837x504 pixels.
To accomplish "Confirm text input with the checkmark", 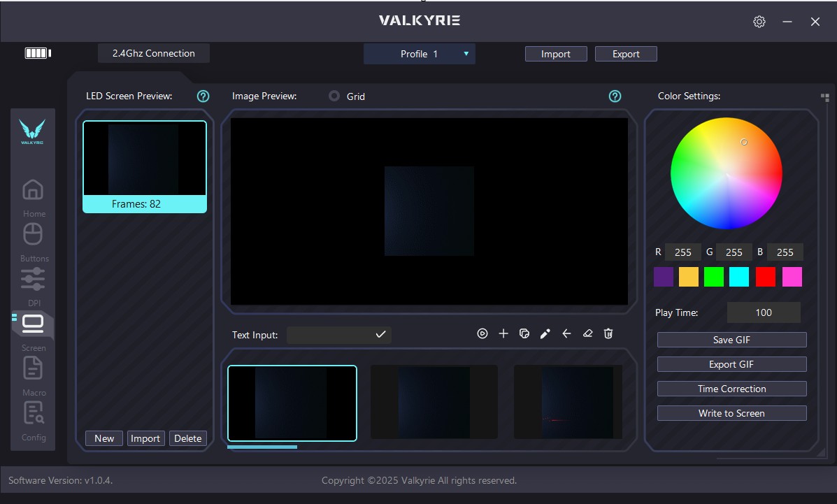I will point(380,334).
